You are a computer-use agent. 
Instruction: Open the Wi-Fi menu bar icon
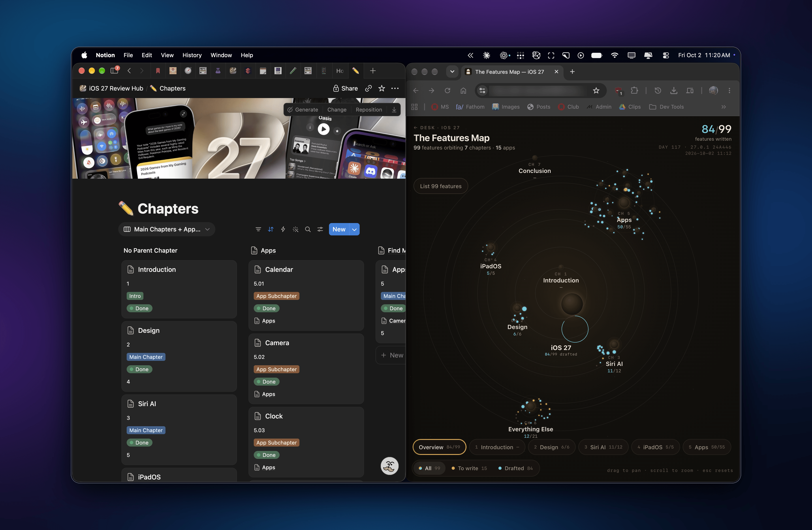coord(615,55)
